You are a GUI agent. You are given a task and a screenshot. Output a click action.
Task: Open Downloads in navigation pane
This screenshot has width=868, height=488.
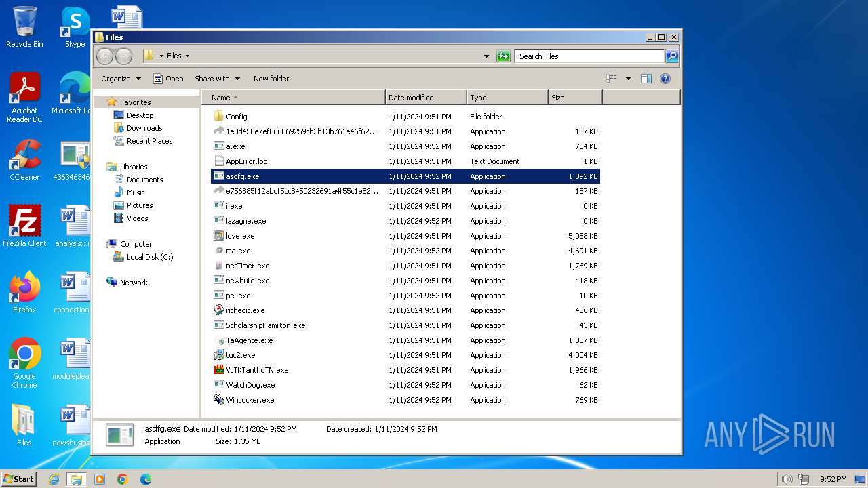[x=144, y=128]
